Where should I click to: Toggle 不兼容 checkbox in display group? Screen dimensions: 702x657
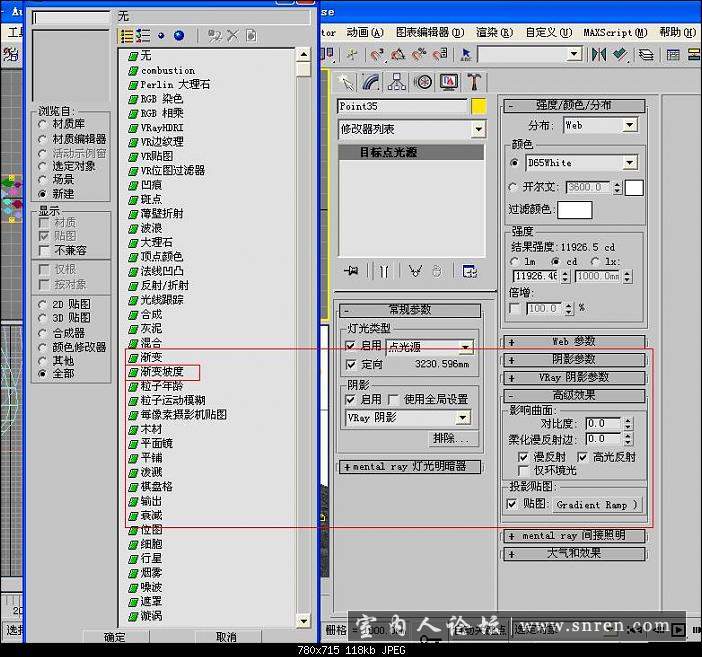(x=44, y=250)
